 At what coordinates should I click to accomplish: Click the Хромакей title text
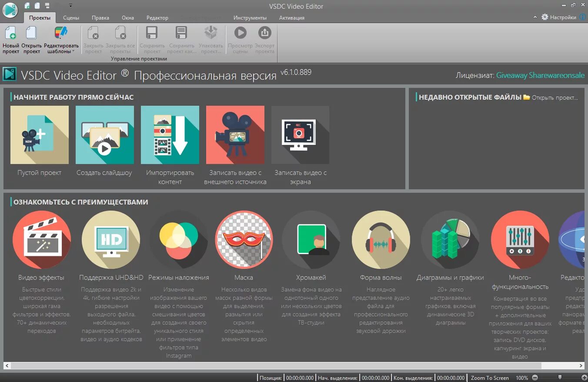click(x=311, y=278)
